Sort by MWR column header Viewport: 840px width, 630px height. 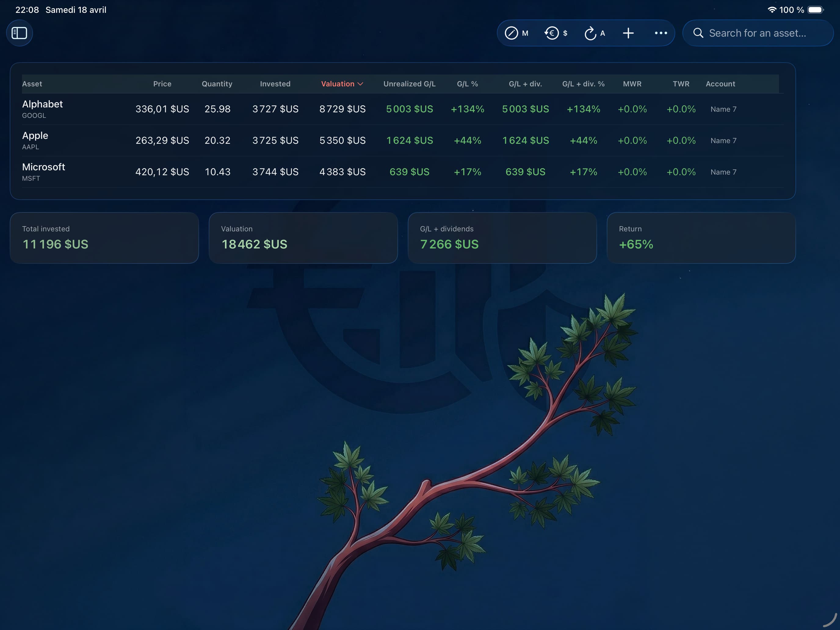point(632,84)
